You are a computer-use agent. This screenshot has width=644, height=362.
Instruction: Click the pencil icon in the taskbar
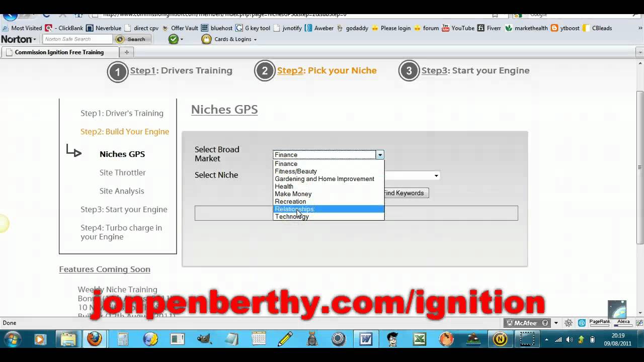click(285, 339)
